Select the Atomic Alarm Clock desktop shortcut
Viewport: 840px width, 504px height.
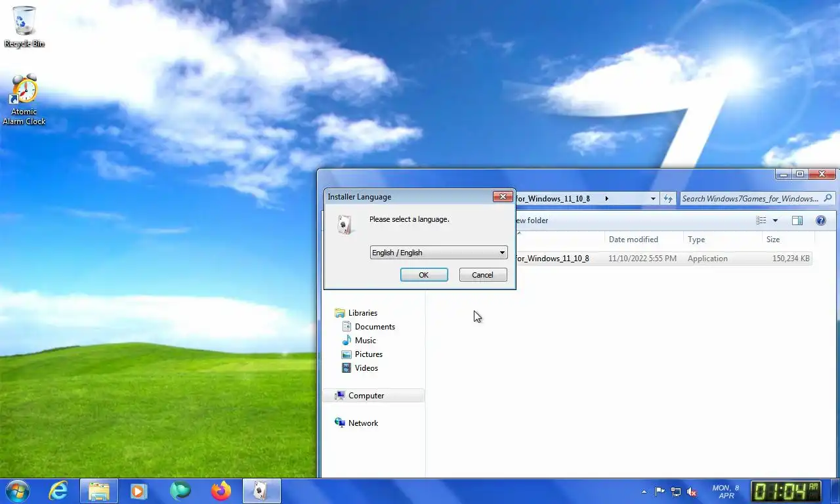click(24, 100)
